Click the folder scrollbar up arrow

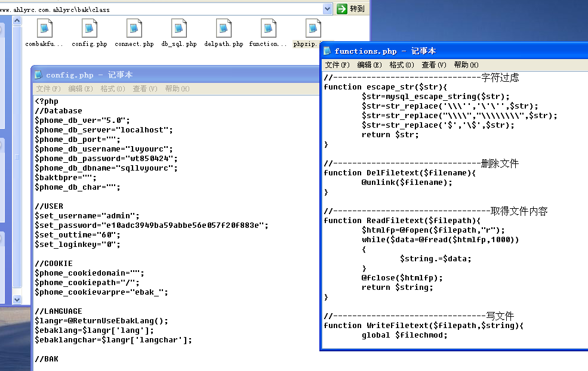tap(17, 21)
